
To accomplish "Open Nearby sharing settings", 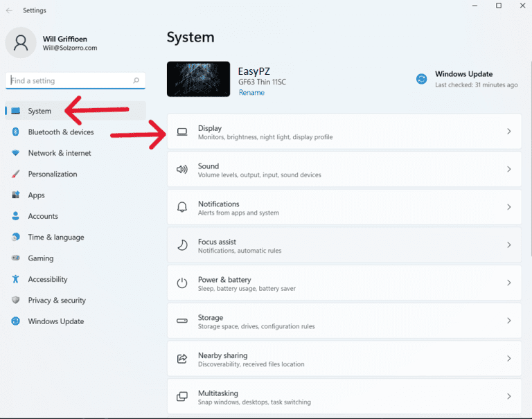I will click(344, 359).
